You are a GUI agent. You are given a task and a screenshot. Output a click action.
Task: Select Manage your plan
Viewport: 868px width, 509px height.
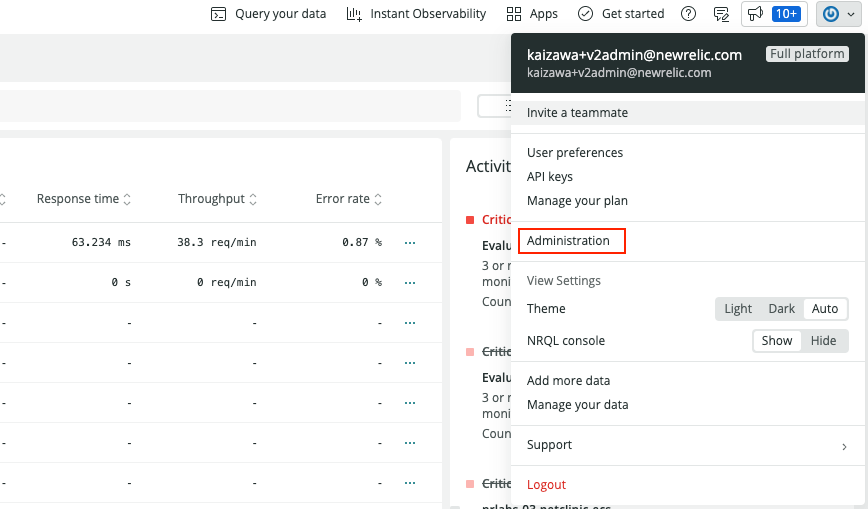click(577, 200)
